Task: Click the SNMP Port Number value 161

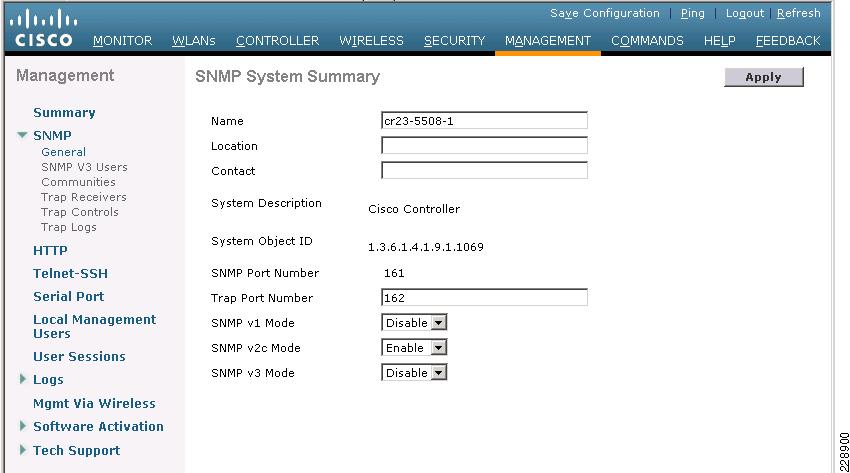Action: click(x=394, y=273)
